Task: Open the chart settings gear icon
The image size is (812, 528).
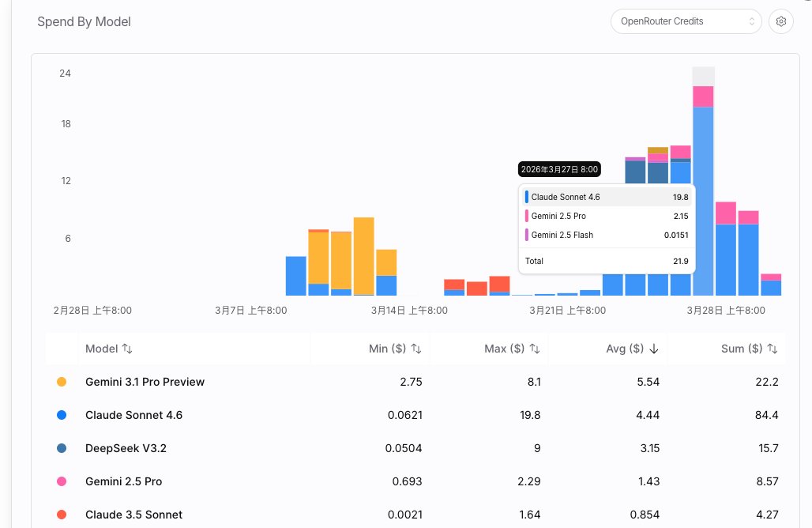Action: click(x=780, y=21)
